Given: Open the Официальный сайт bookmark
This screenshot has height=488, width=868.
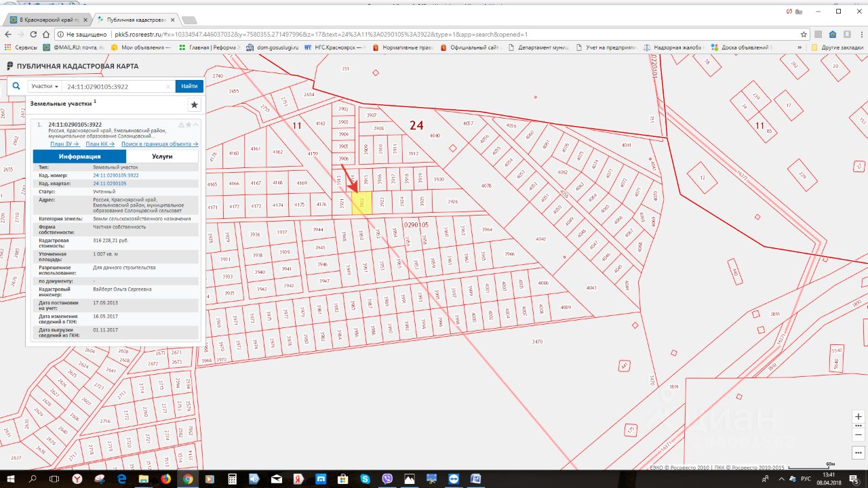Looking at the screenshot, I should point(470,47).
